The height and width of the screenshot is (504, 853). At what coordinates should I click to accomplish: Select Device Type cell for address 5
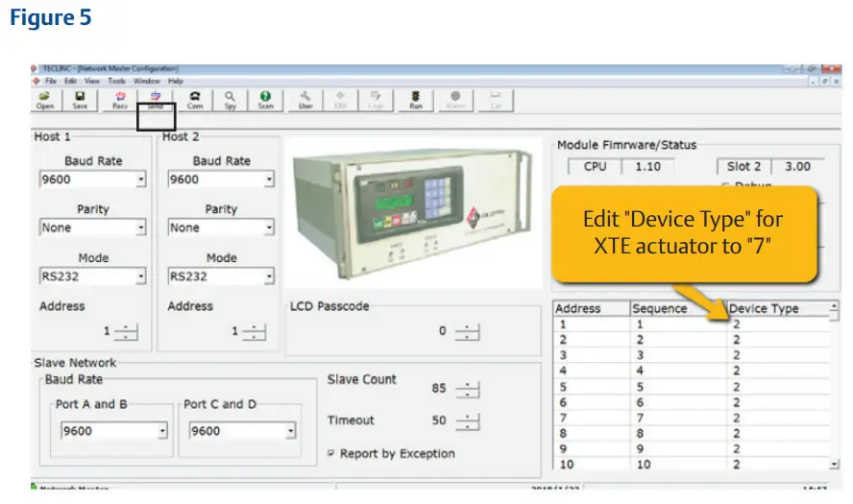click(778, 387)
